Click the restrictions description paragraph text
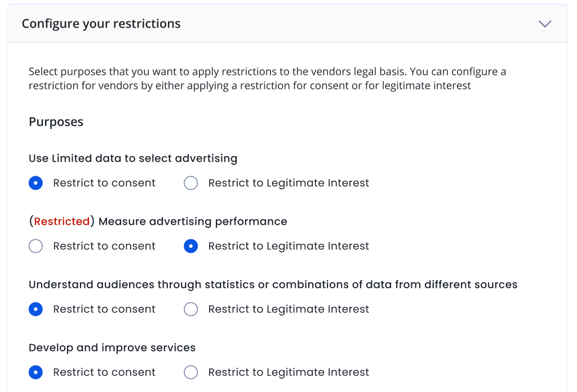 (267, 79)
